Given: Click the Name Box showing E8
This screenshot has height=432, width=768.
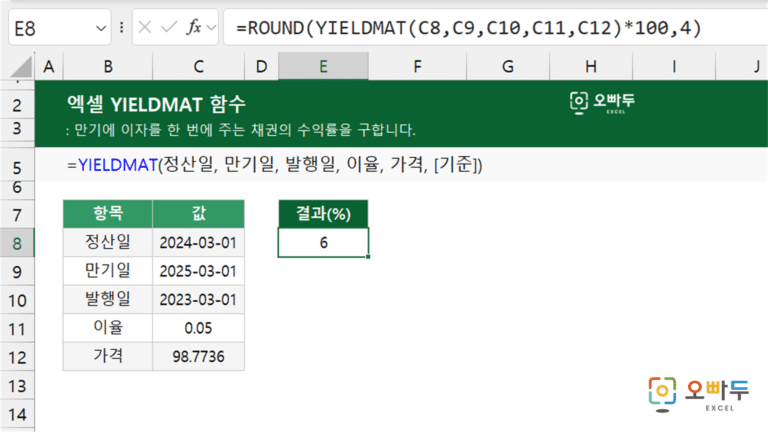Looking at the screenshot, I should pos(60,28).
